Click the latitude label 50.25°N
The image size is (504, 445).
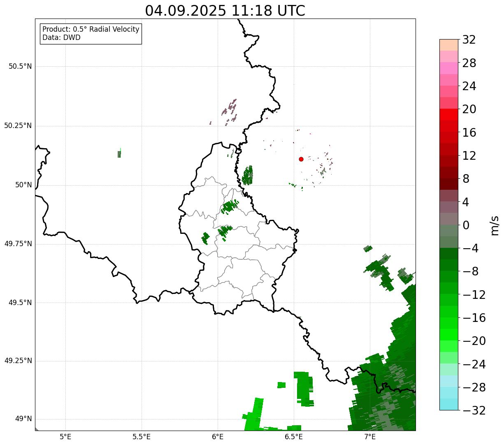(18, 126)
